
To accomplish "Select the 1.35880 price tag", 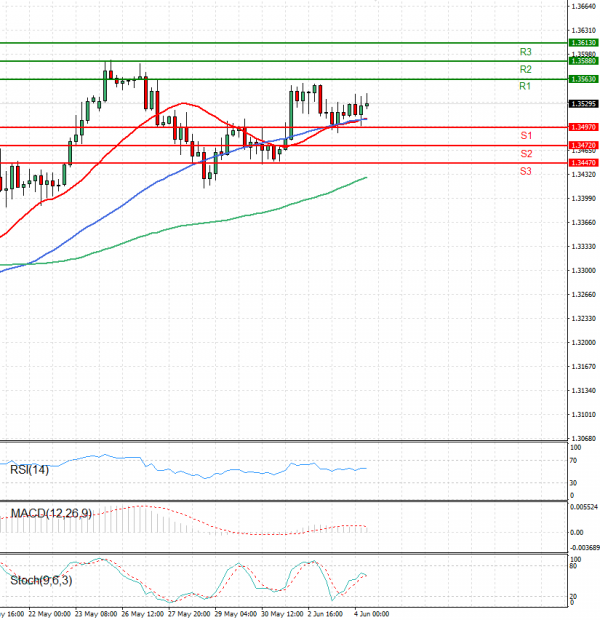I will tap(583, 61).
